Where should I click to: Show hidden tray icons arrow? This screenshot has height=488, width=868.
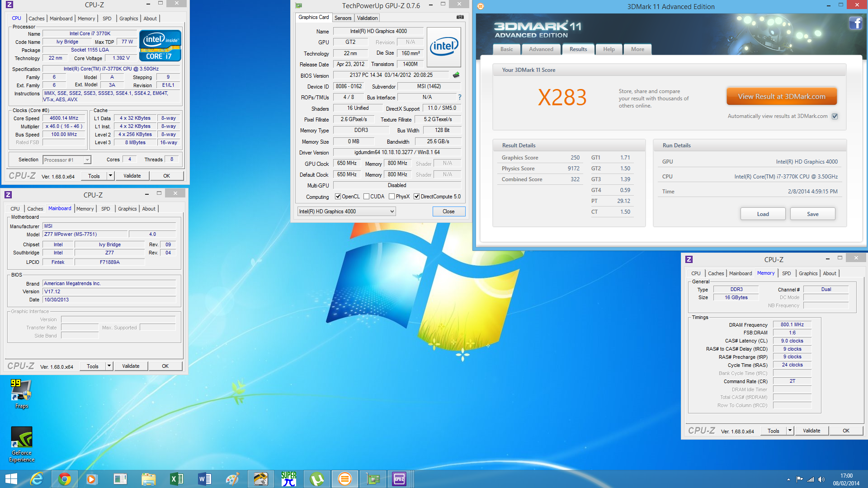coord(788,479)
